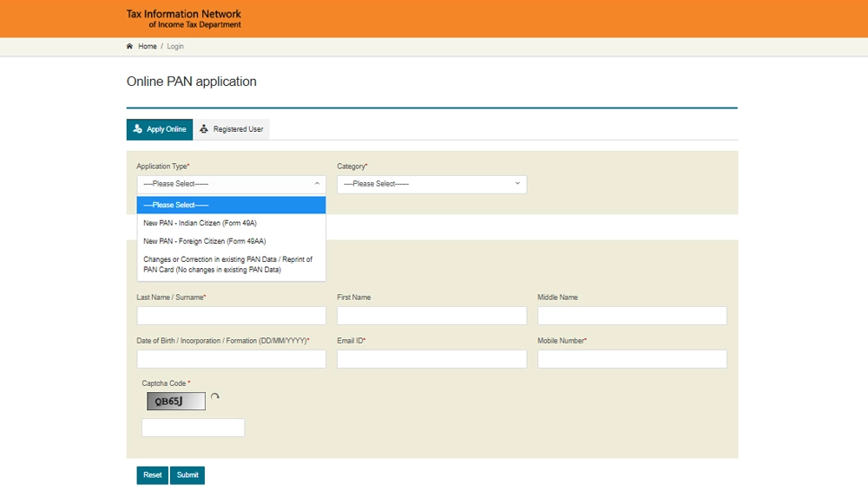
Task: Refresh the captcha code image
Action: pyautogui.click(x=215, y=397)
